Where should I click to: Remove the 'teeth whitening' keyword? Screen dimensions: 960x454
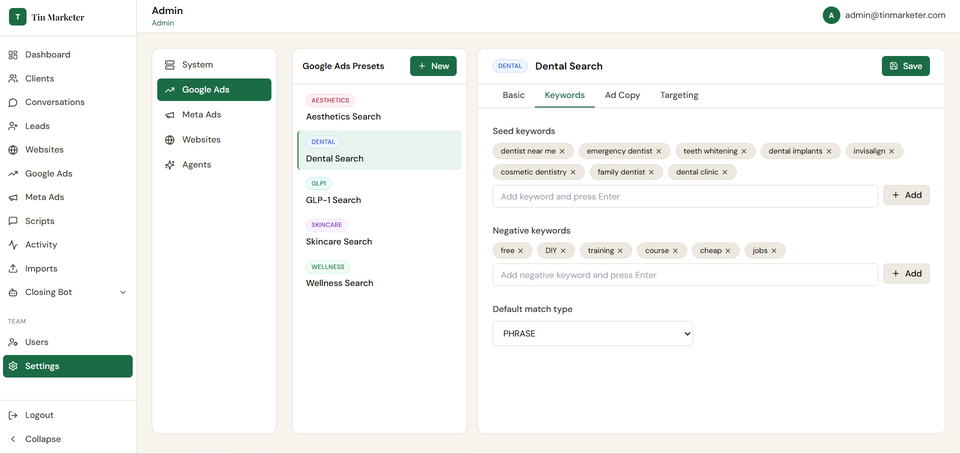tap(744, 151)
